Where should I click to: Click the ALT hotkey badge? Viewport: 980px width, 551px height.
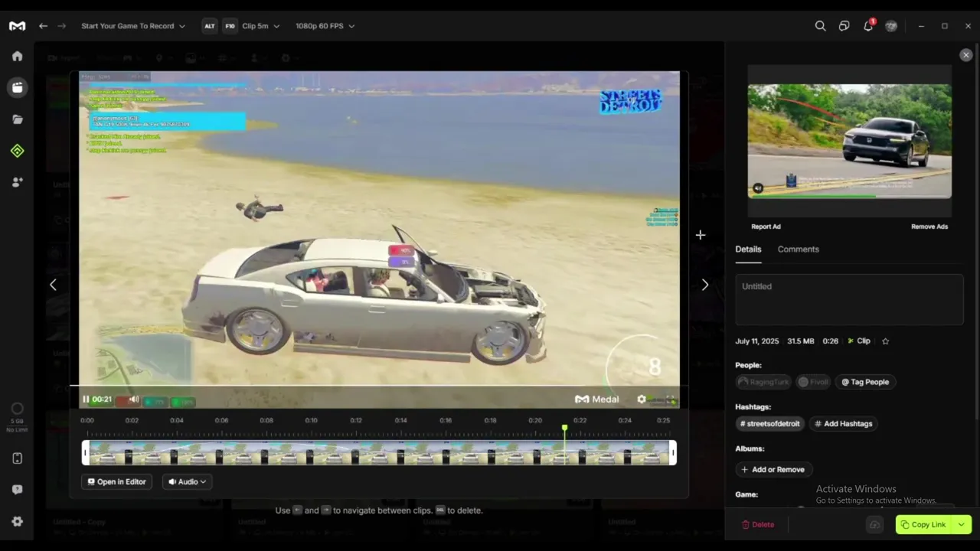tap(209, 26)
